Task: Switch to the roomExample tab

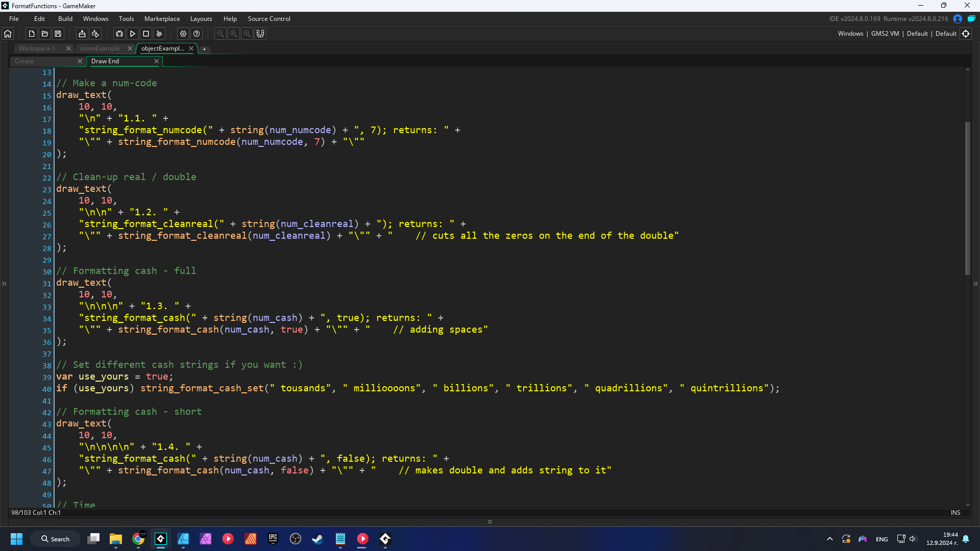Action: 100,48
